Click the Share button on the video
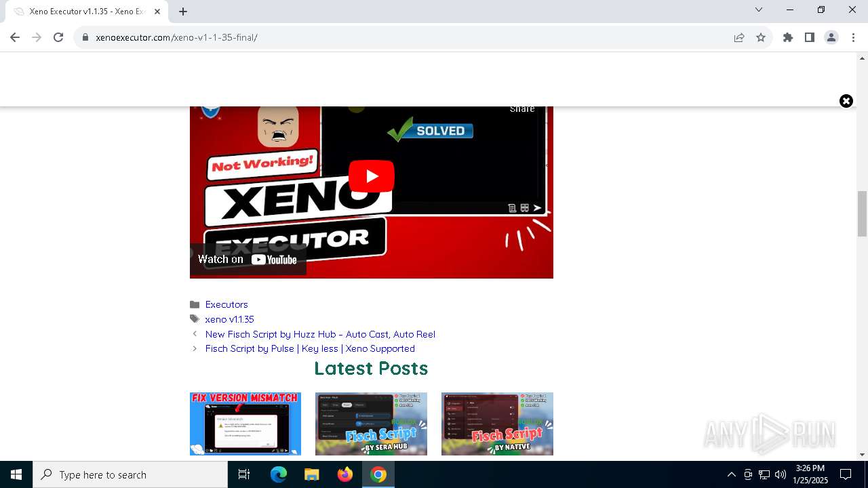Screen dimensions: 868x488 click(522, 109)
